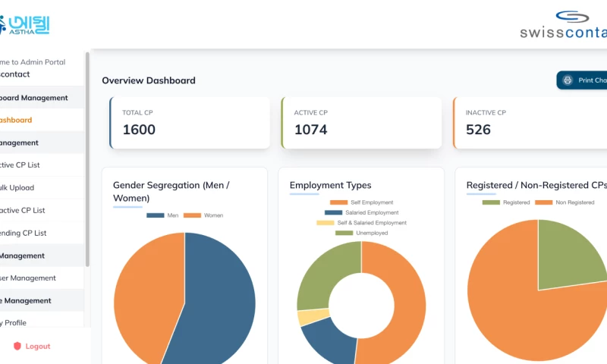The height and width of the screenshot is (364, 607).
Task: Toggle Registered legend swatch
Action: pos(491,202)
